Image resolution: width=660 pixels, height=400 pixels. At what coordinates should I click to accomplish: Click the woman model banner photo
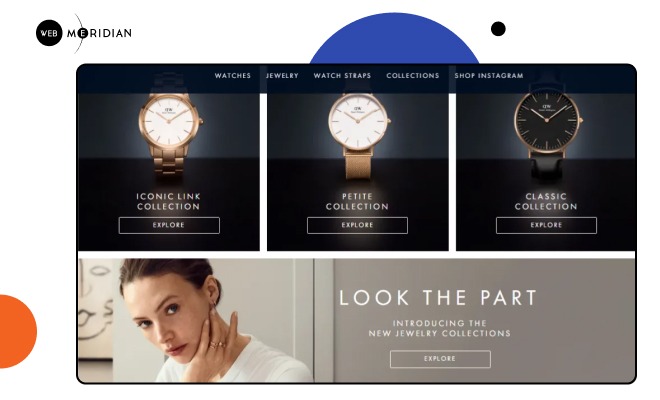[x=196, y=320]
